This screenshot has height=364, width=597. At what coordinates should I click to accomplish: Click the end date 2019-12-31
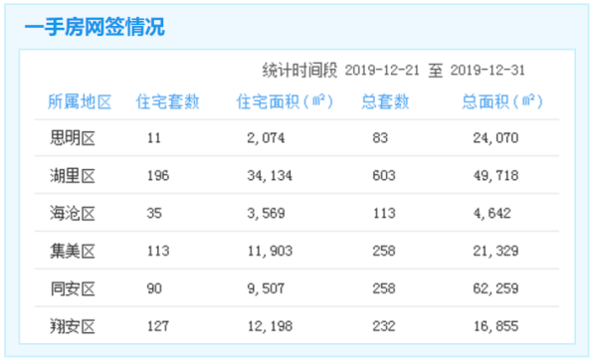[x=488, y=71]
